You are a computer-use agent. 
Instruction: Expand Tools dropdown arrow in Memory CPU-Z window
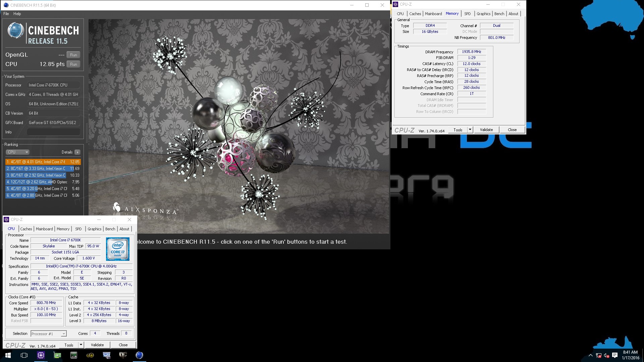(x=470, y=130)
